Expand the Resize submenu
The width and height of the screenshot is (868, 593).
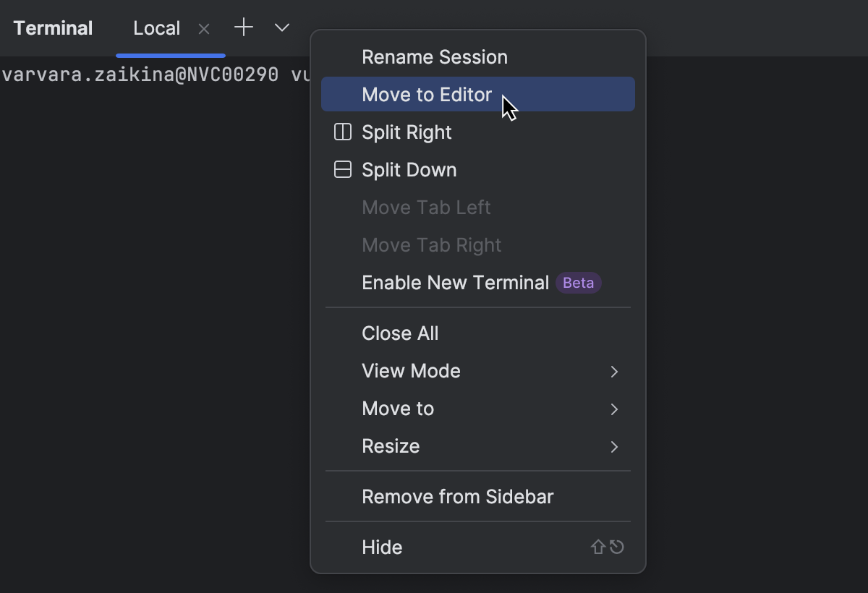(x=391, y=446)
